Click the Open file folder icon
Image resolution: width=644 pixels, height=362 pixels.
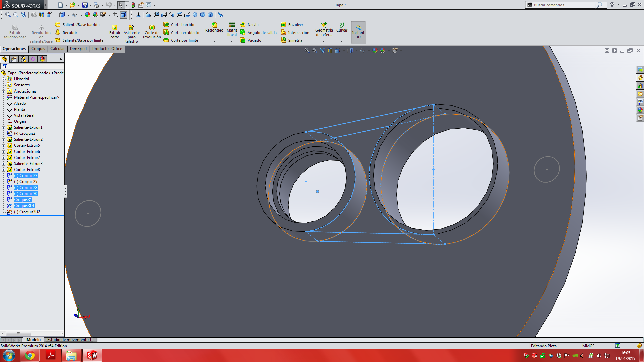coord(72,5)
